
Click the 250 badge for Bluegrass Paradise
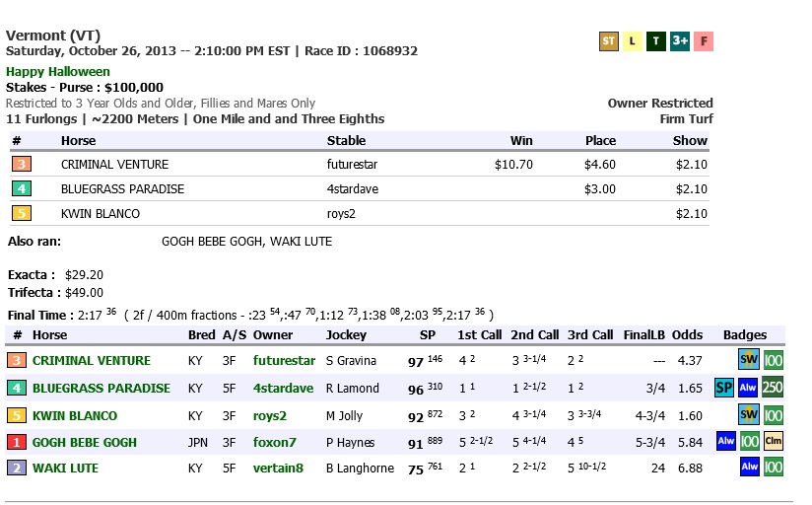click(773, 388)
